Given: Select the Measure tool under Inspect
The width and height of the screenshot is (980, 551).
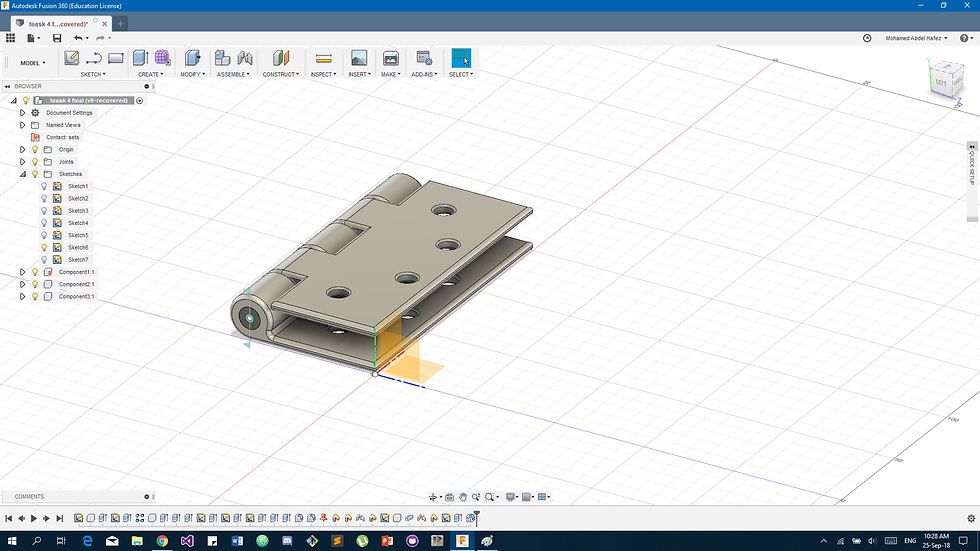Looking at the screenshot, I should point(322,58).
